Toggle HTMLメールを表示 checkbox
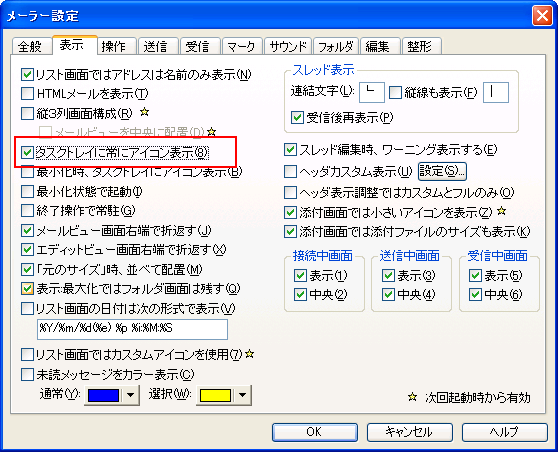This screenshot has height=452, width=558. coord(27,94)
